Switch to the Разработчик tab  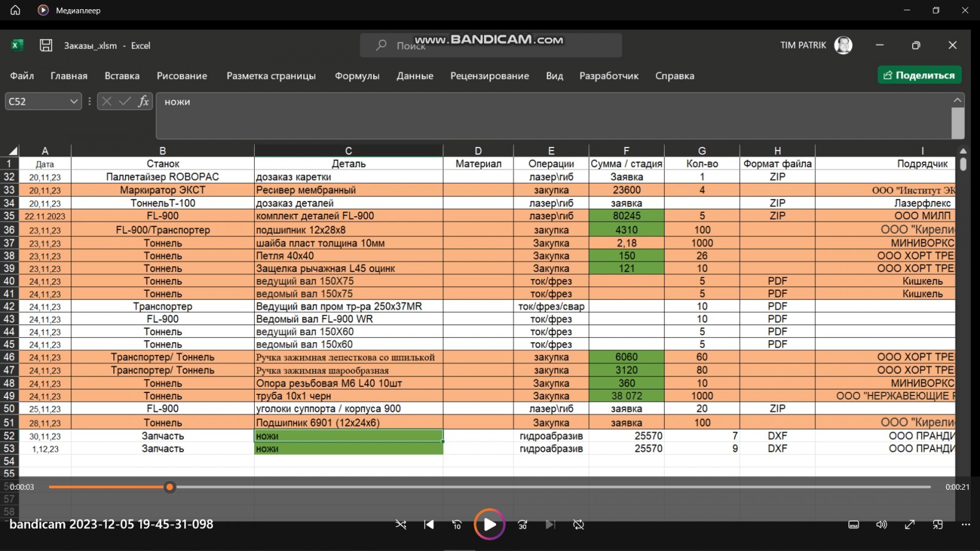pos(609,76)
